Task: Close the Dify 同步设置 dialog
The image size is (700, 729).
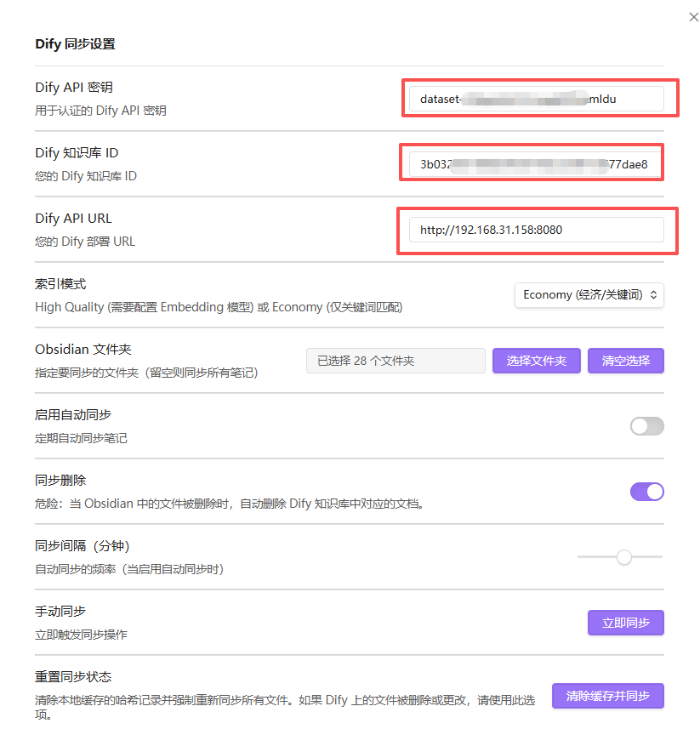Action: (693, 16)
